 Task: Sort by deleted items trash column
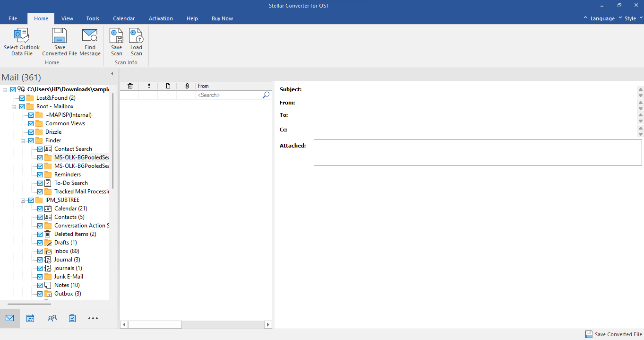pos(130,86)
